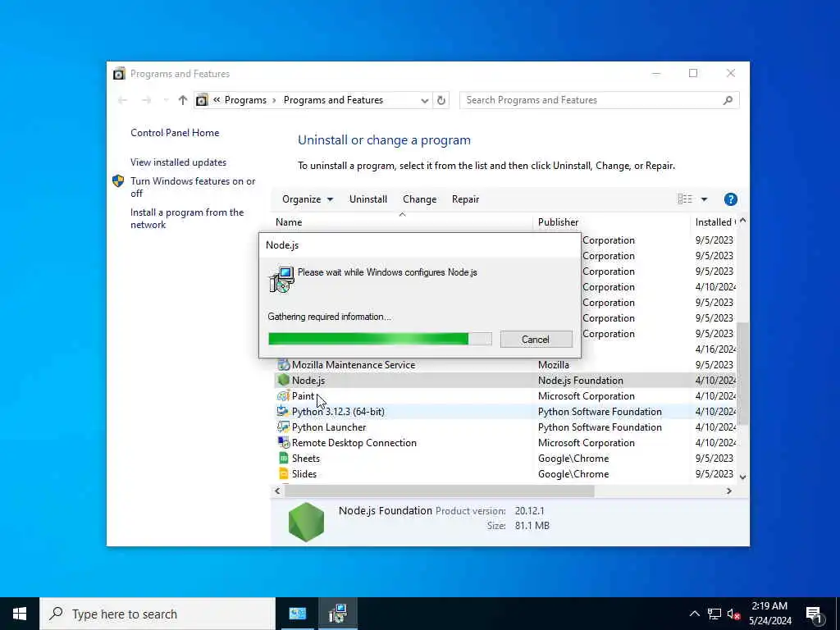Click the horizontal scrollbar left arrow

[x=277, y=491]
